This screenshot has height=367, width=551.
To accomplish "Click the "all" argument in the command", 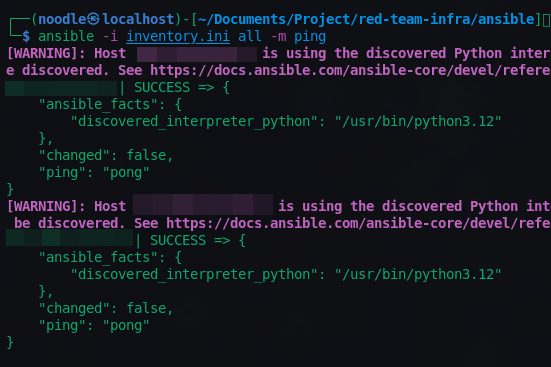I will point(250,37).
